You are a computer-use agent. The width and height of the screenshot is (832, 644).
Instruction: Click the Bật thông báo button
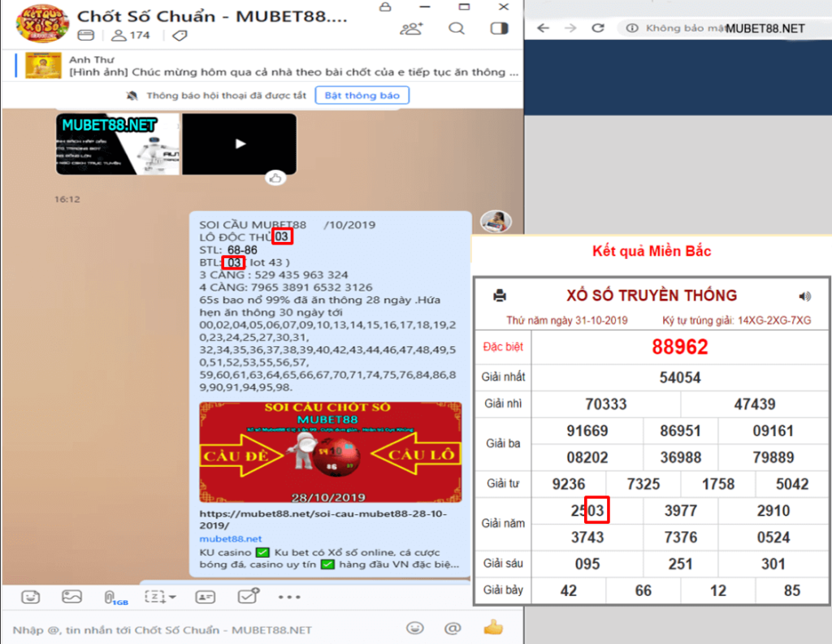(x=362, y=95)
